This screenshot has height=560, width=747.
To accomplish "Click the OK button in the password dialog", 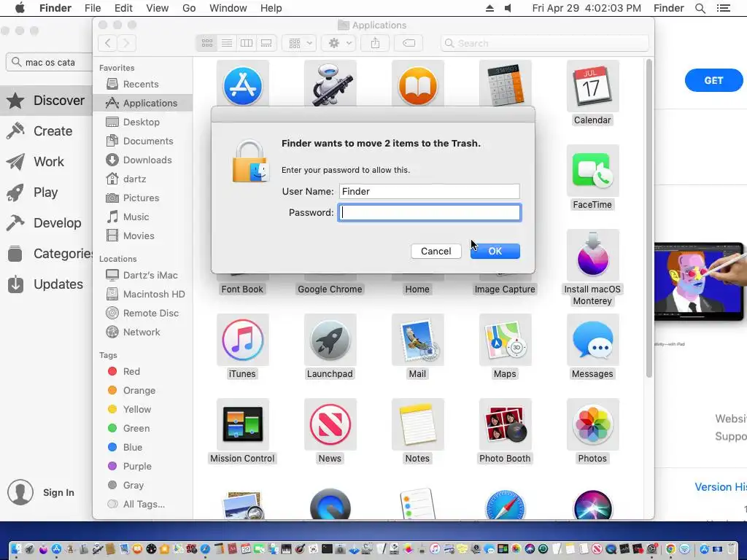I will click(495, 251).
